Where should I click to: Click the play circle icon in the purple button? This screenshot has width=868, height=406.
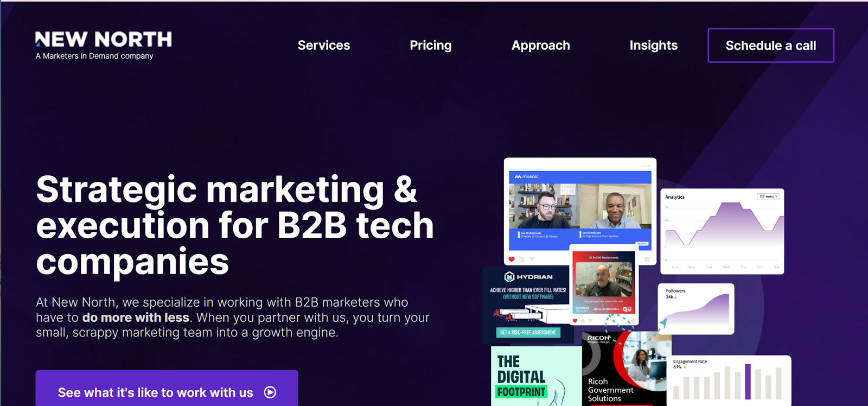pyautogui.click(x=270, y=392)
